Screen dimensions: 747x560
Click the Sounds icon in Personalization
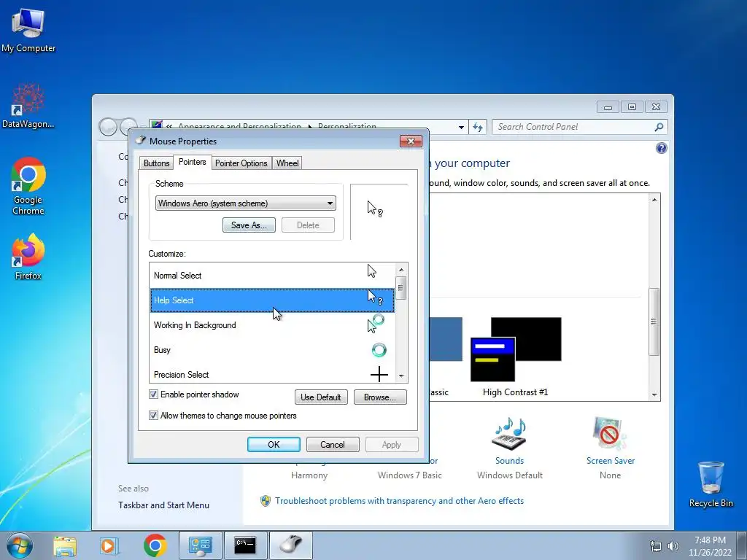[x=508, y=435]
